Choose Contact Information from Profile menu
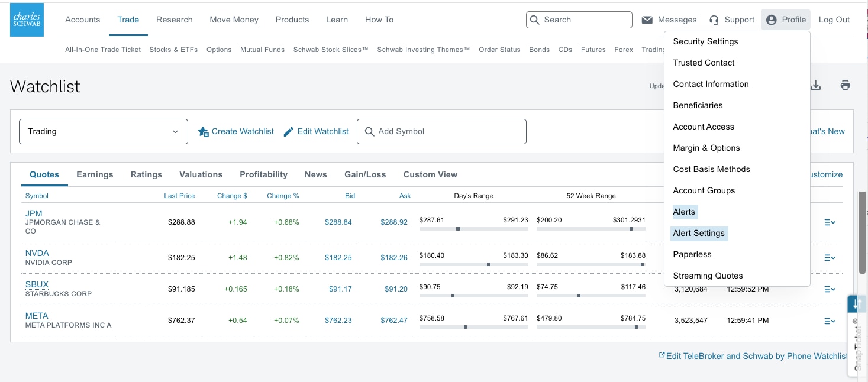868x382 pixels. [x=711, y=84]
